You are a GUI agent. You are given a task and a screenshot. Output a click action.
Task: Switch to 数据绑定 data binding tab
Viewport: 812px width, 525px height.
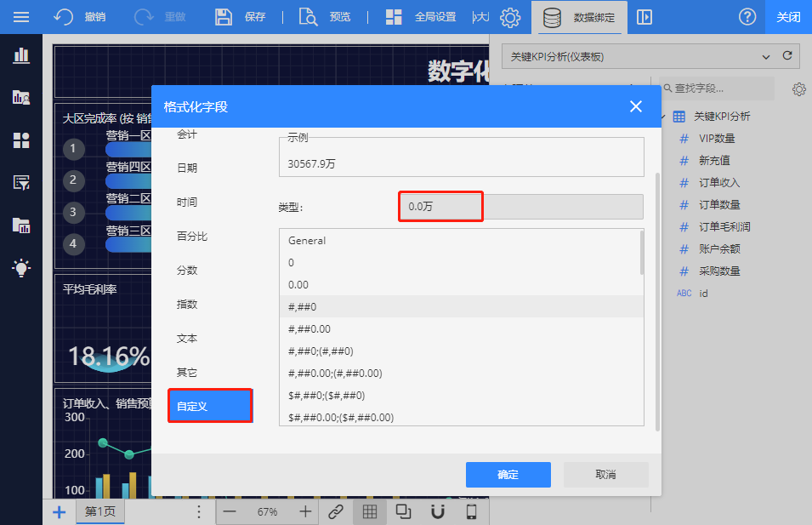(579, 17)
